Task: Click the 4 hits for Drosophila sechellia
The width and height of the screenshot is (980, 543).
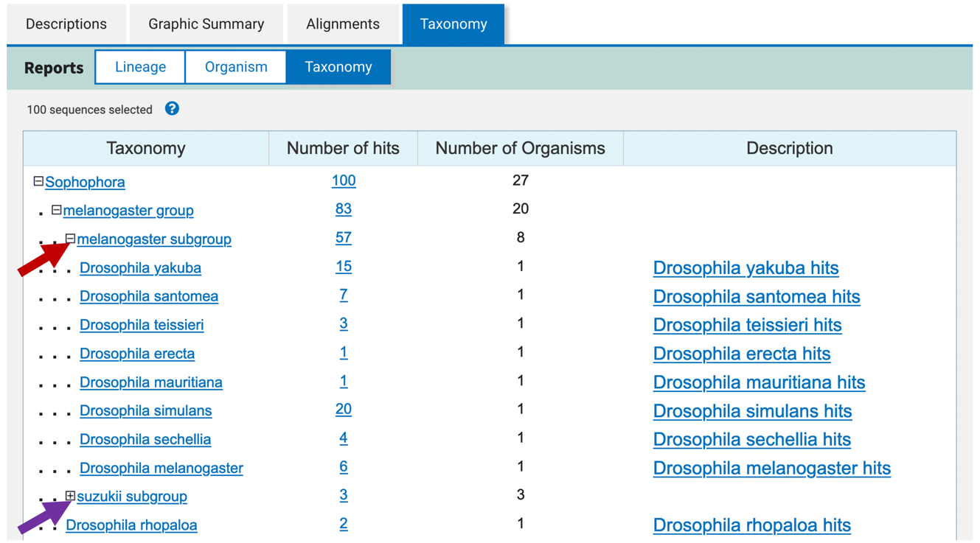Action: click(344, 438)
